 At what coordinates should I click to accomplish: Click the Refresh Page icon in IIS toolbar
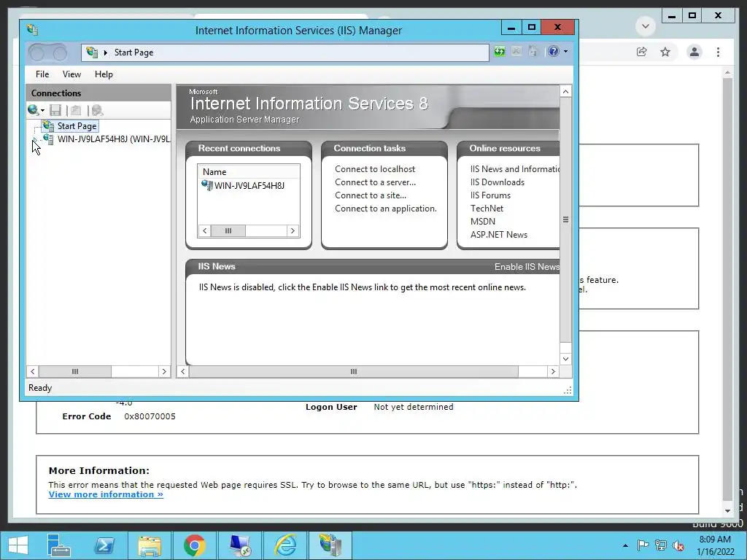click(499, 52)
